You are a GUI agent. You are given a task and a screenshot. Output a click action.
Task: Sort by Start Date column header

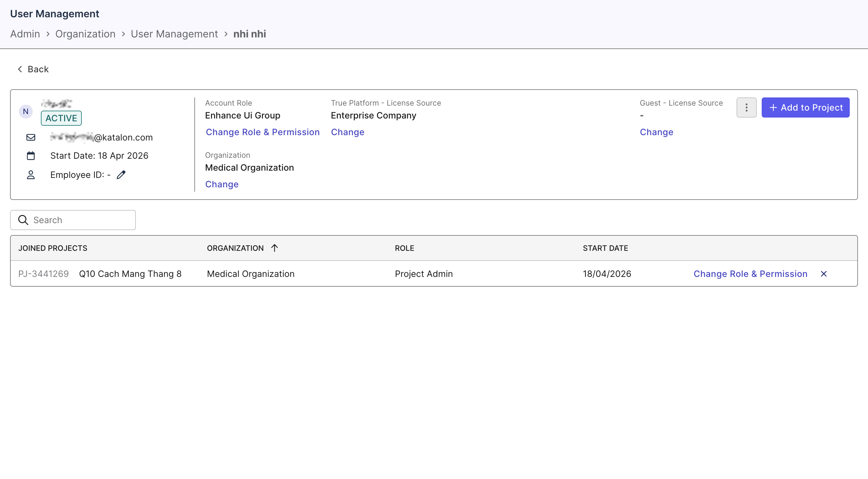tap(605, 248)
